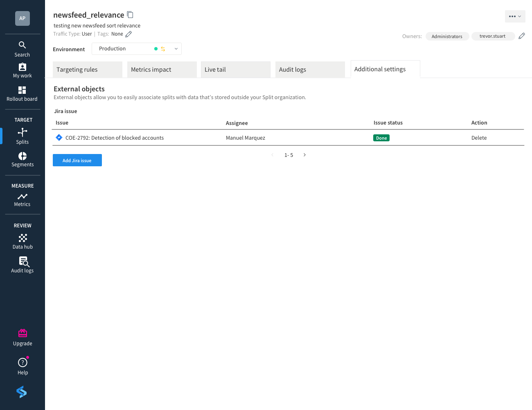Select Splits under Target

point(22,136)
